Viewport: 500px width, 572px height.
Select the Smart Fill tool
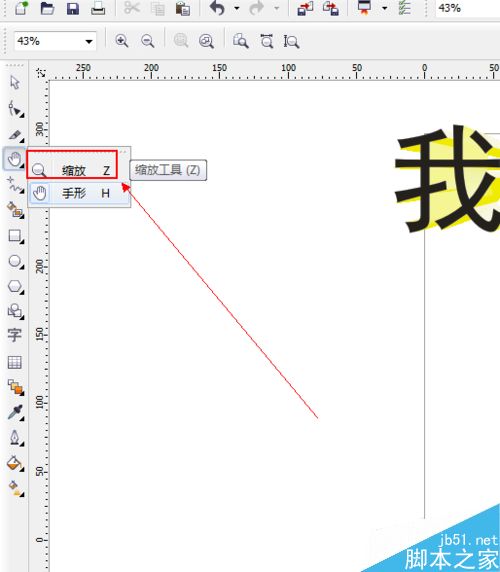tap(15, 210)
